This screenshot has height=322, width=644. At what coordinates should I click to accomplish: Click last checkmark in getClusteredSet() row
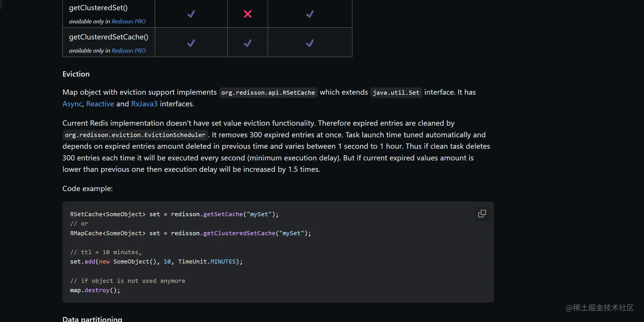(310, 14)
